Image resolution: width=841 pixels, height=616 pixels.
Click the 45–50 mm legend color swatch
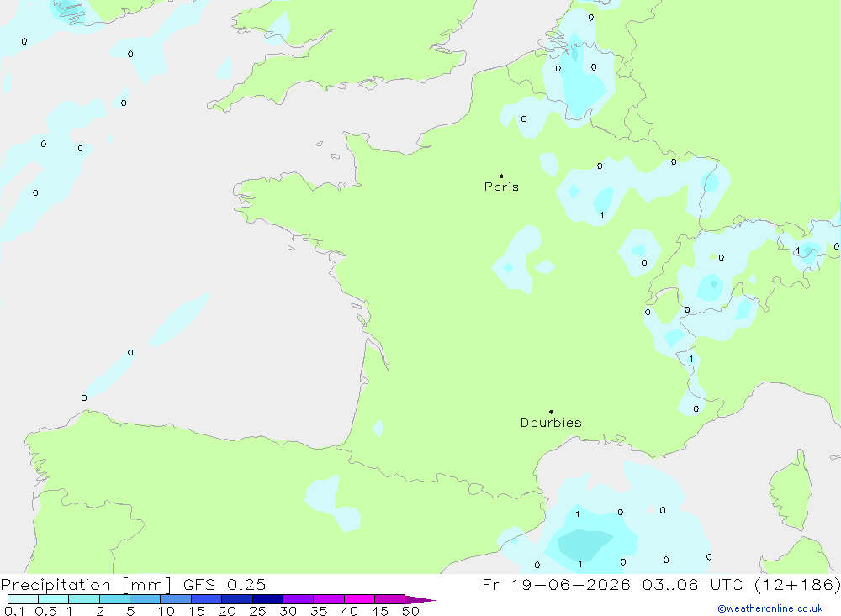click(x=390, y=599)
